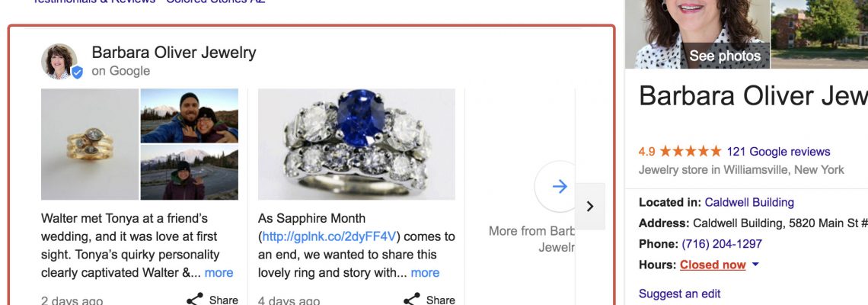The height and width of the screenshot is (305, 868).
Task: Click the carousel next chevron button
Action: [590, 206]
